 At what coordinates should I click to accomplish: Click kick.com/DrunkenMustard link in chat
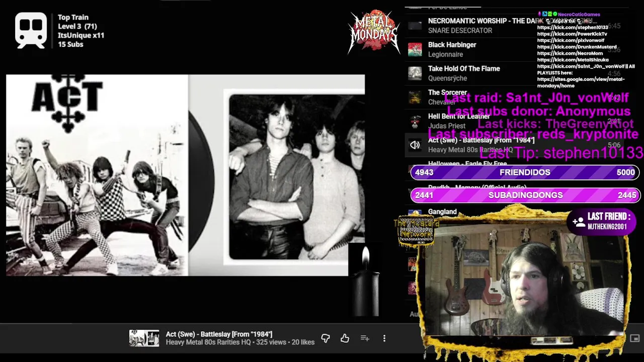pos(577,47)
